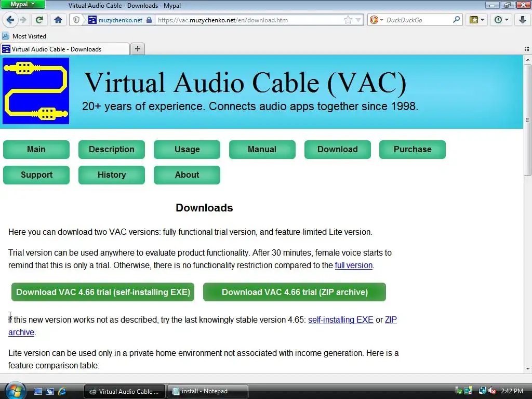
Task: Bookmark this page with the star icon
Action: [348, 20]
